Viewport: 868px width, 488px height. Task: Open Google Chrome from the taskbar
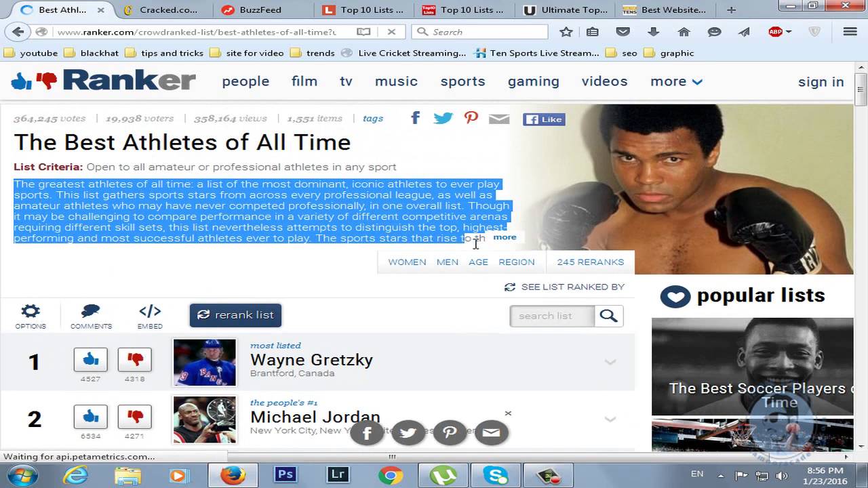[391, 475]
